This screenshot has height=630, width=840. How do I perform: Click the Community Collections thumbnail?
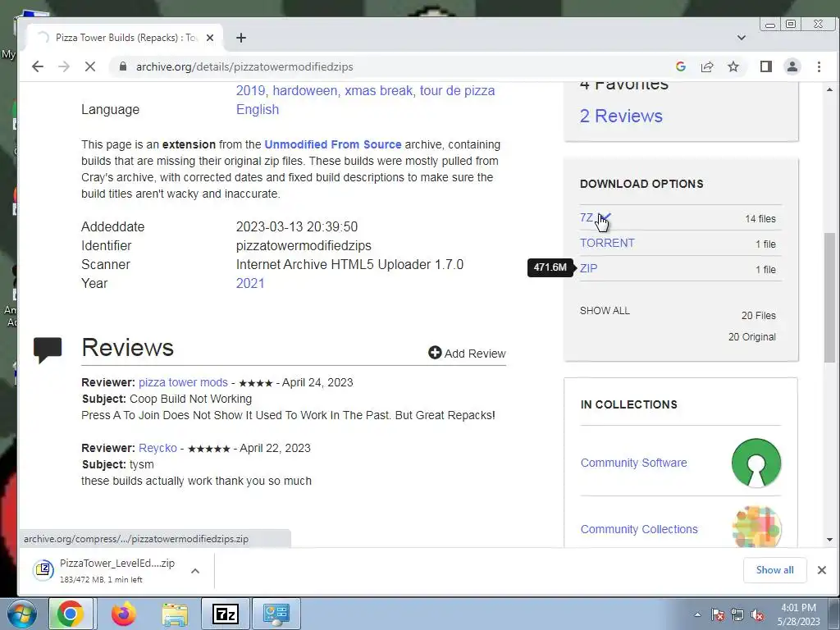click(756, 527)
